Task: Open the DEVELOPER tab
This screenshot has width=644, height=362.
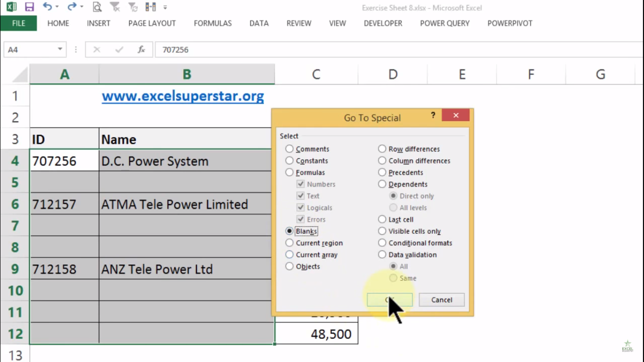Action: point(383,23)
